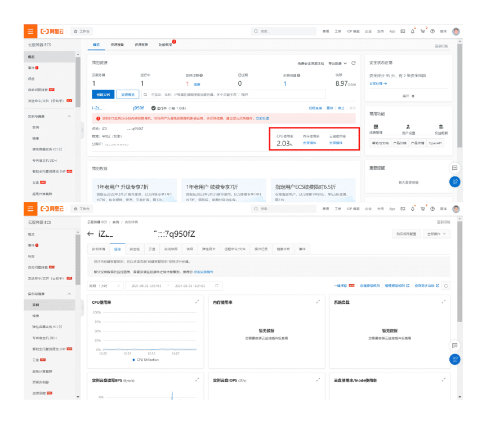Screen dimensions: 504x438
Task: Click lower page vertical scrollbar
Action: point(460,272)
